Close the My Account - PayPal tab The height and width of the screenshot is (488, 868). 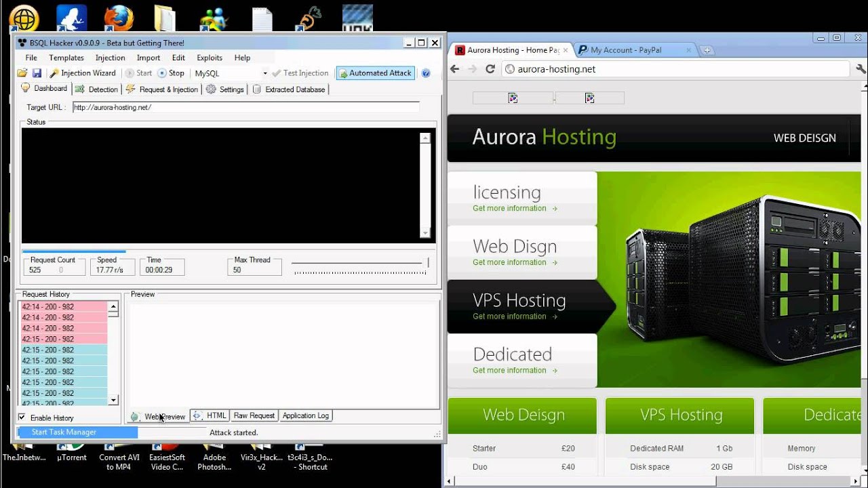coord(688,50)
